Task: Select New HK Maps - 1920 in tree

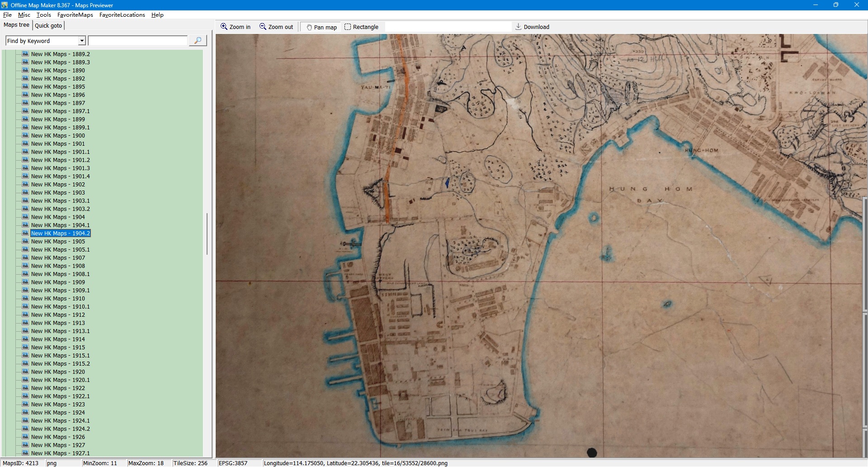Action: [58, 372]
